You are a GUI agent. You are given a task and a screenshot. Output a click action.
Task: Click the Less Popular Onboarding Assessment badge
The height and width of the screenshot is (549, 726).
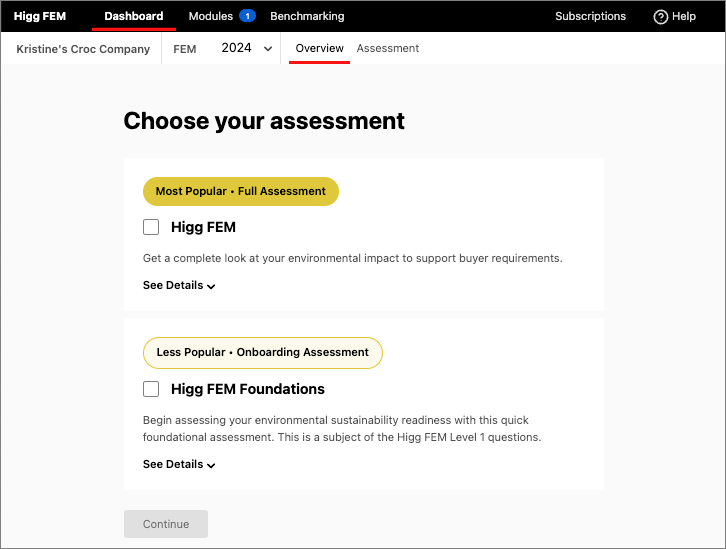(262, 352)
